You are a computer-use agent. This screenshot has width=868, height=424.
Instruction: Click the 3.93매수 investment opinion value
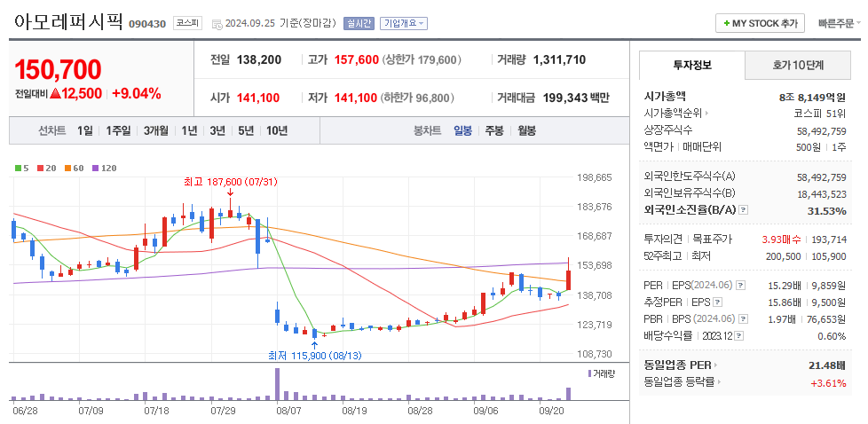click(x=781, y=239)
